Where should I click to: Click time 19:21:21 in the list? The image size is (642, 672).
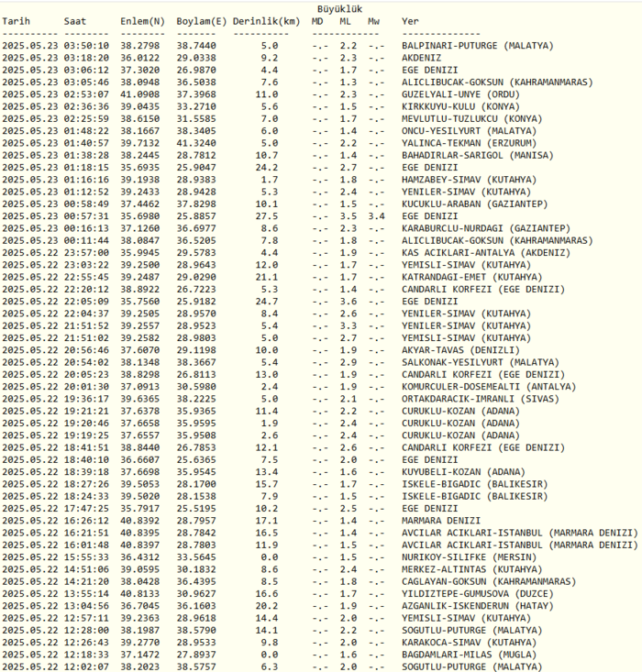[86, 412]
